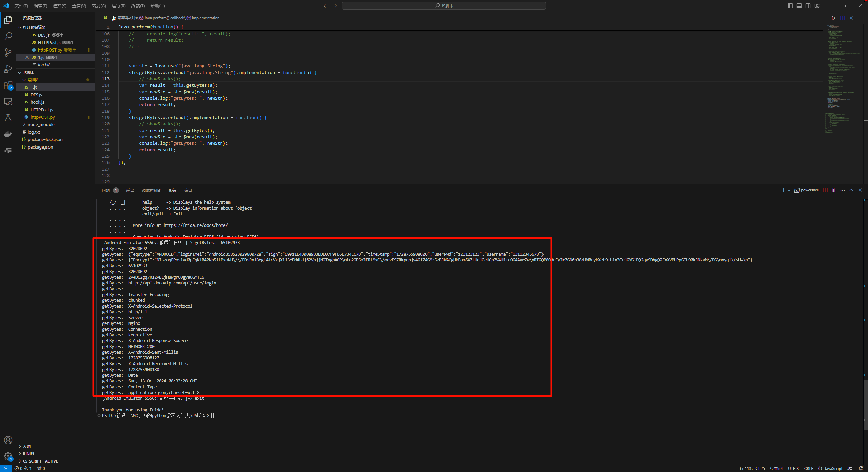The height and width of the screenshot is (472, 868).
Task: Split the terminal panel
Action: pos(825,190)
